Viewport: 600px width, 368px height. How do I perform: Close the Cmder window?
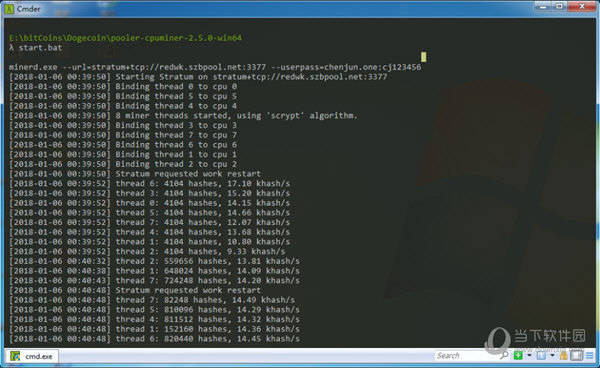[x=582, y=6]
